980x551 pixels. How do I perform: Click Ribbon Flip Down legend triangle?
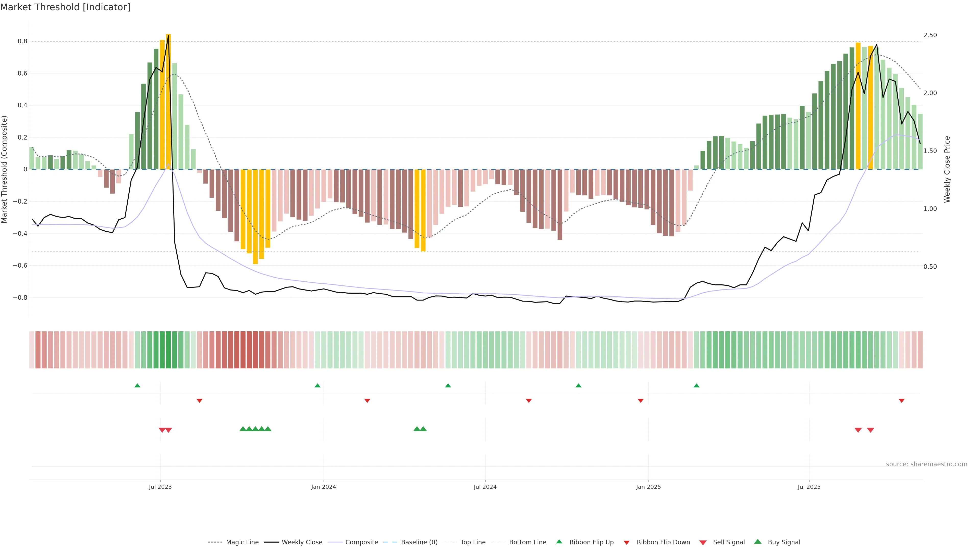627,542
